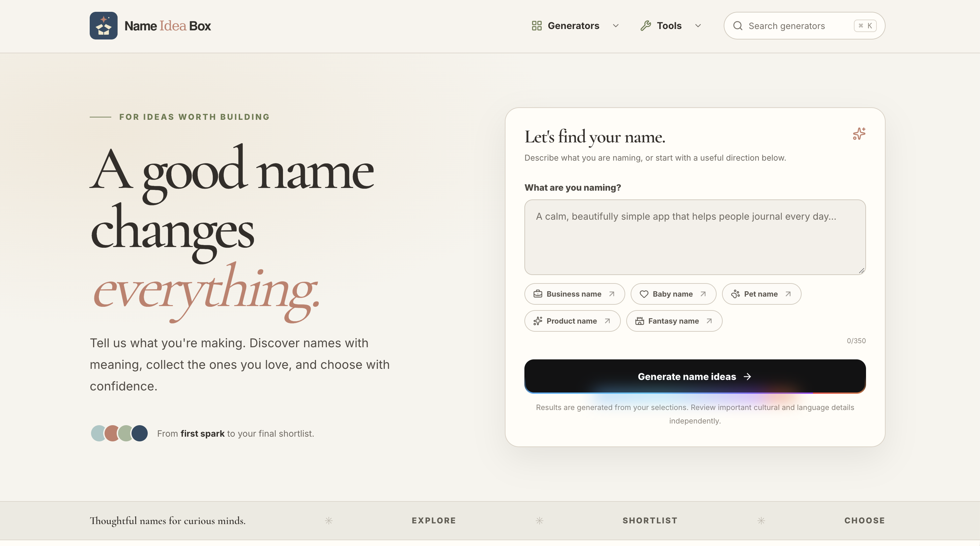Click the arrow on Generate name ideas
The width and height of the screenshot is (980, 546).
(x=747, y=376)
